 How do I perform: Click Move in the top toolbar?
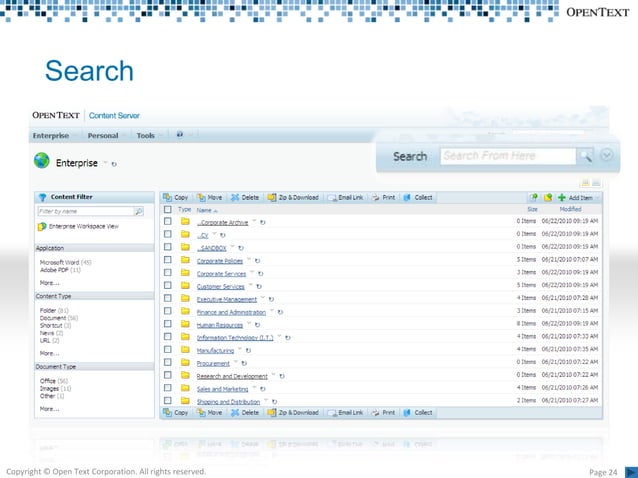coord(210,198)
